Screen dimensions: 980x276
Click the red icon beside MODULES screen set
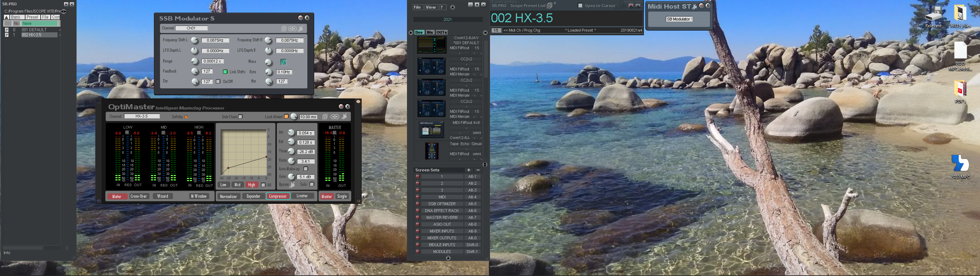tap(417, 252)
